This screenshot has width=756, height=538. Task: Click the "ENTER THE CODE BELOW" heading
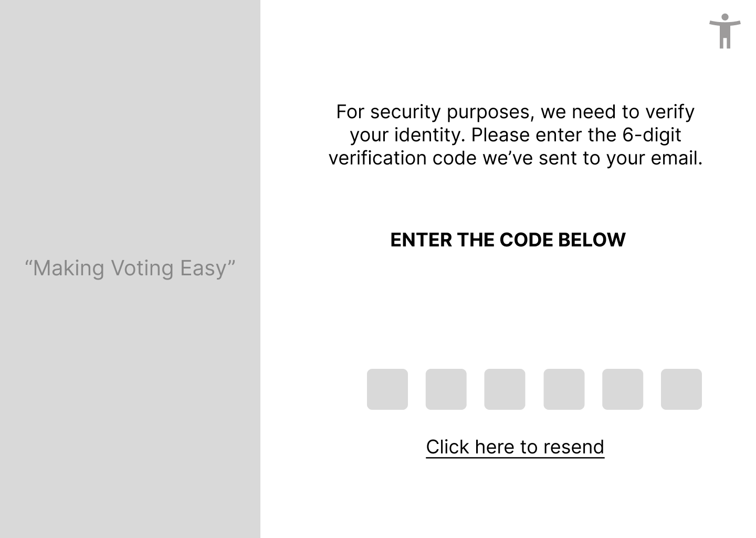[x=508, y=240]
